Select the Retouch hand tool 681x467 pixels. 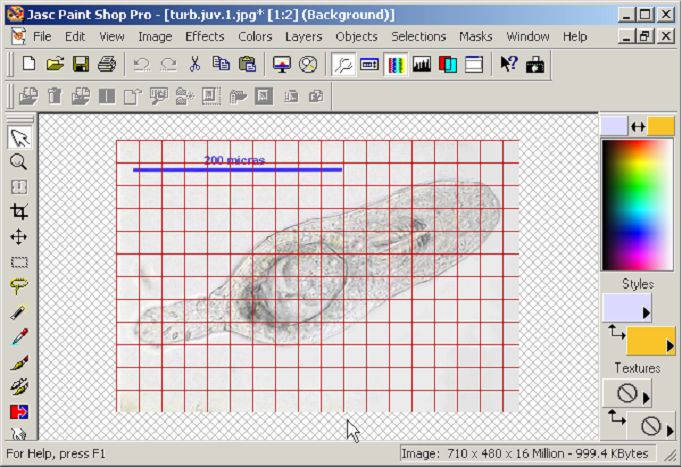(x=18, y=433)
